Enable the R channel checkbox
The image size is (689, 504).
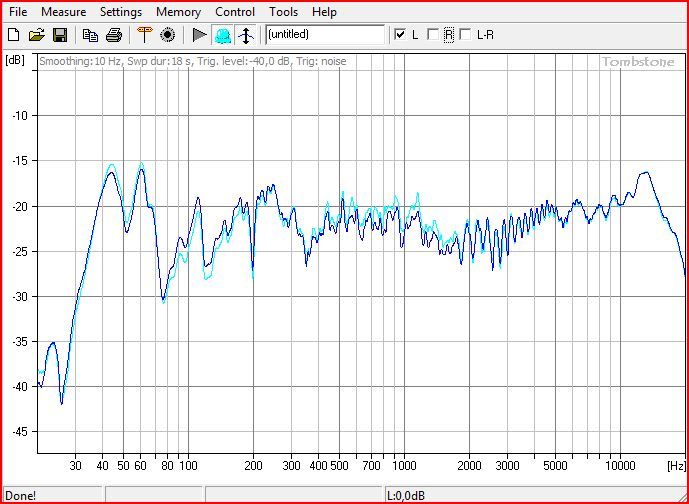[x=432, y=35]
